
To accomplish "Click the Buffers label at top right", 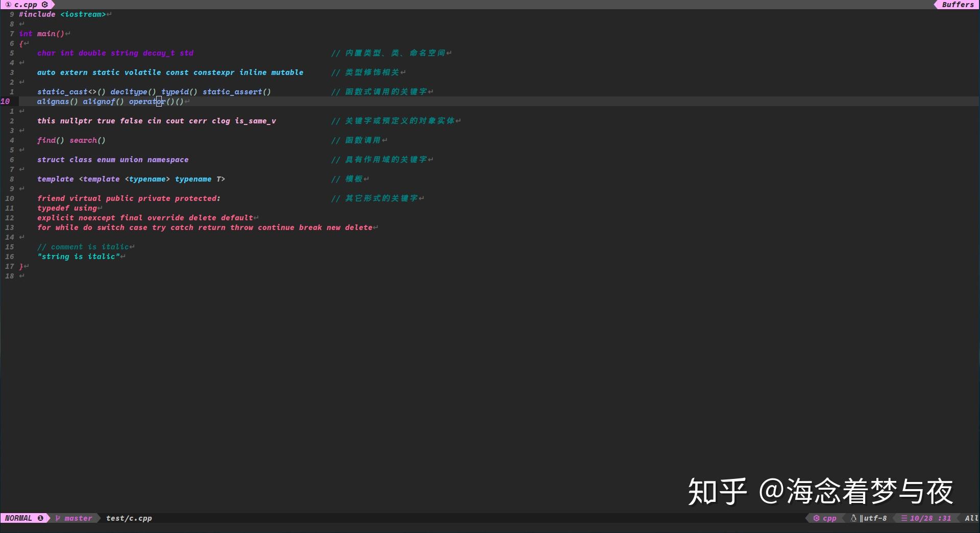I will [957, 5].
